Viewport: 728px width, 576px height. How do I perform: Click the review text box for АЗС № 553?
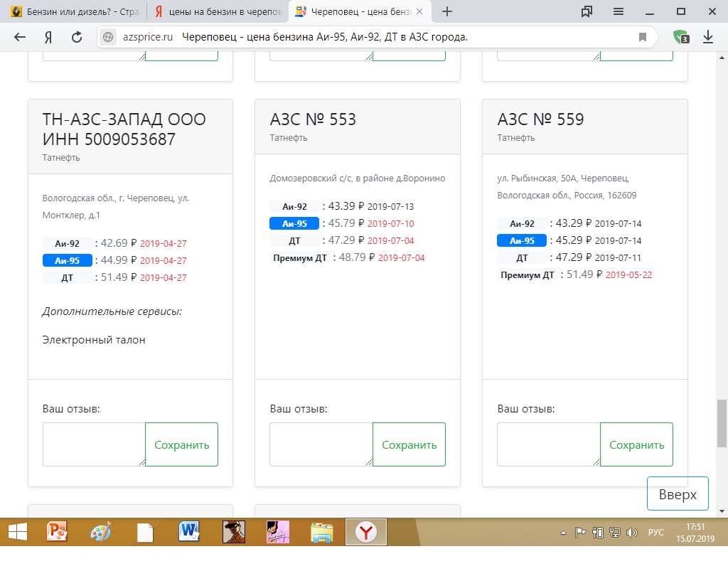[x=321, y=444]
